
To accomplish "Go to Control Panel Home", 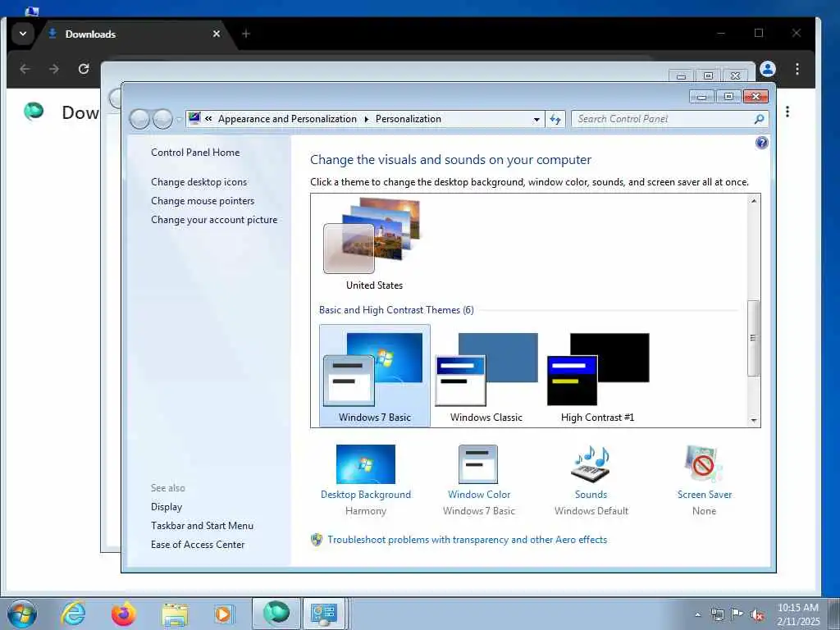I will (195, 152).
